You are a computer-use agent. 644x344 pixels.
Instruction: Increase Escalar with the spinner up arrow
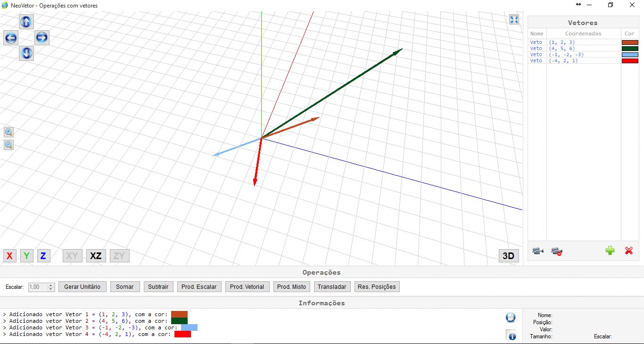click(x=51, y=285)
